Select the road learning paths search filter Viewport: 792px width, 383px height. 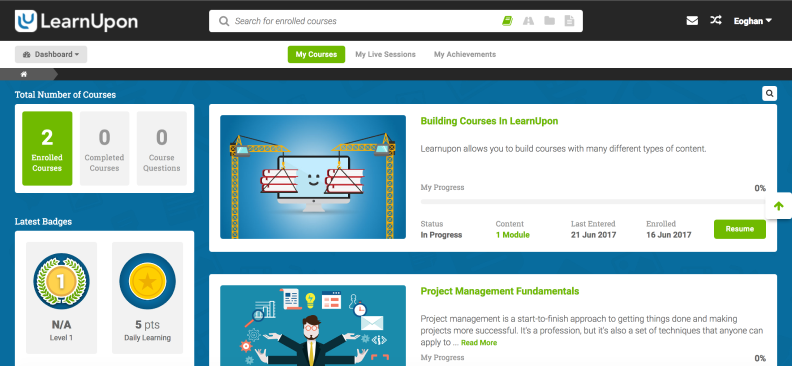[x=528, y=21]
